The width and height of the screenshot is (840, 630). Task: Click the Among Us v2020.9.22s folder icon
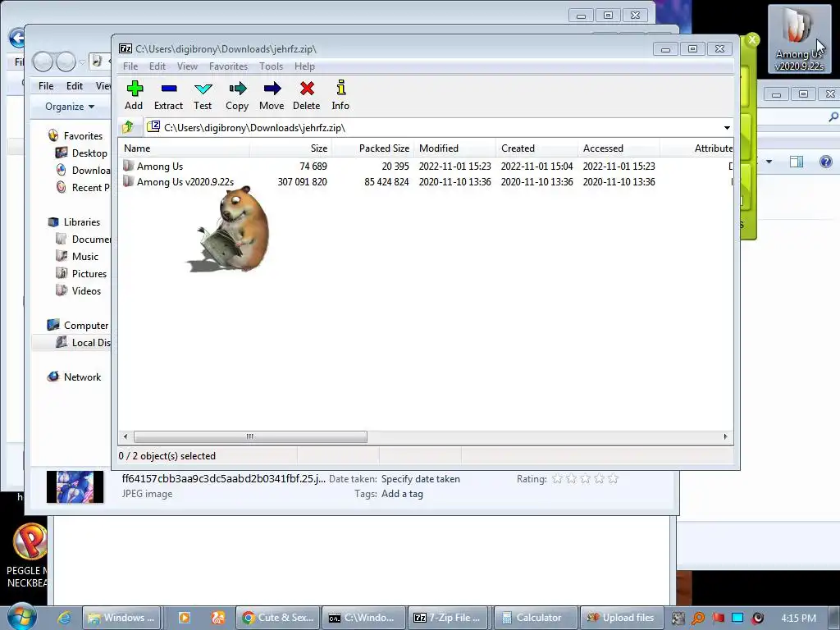[x=128, y=181]
